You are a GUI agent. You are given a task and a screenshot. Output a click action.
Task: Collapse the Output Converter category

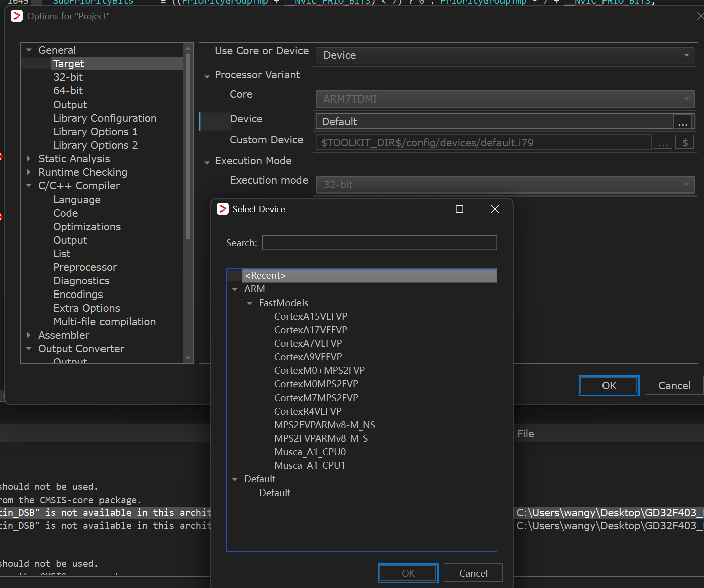(29, 349)
